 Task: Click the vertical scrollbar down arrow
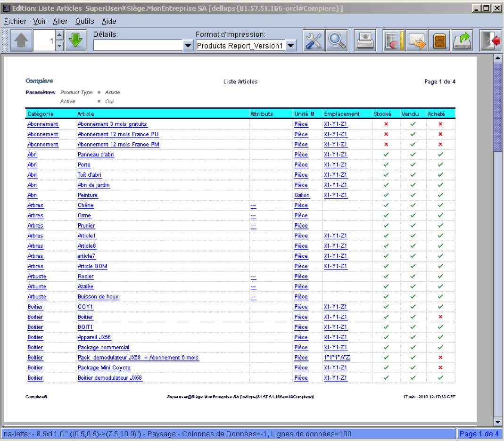coord(497,421)
